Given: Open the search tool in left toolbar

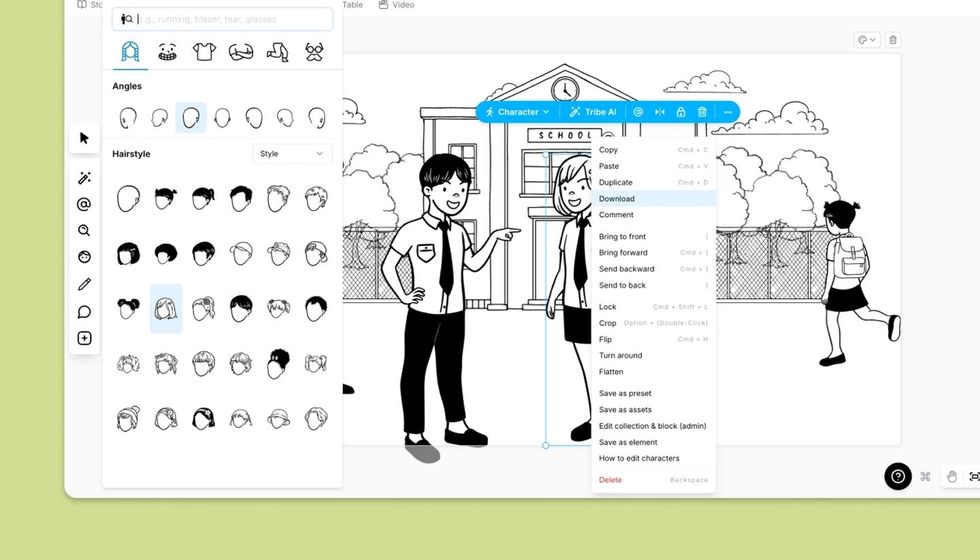Looking at the screenshot, I should 84,231.
